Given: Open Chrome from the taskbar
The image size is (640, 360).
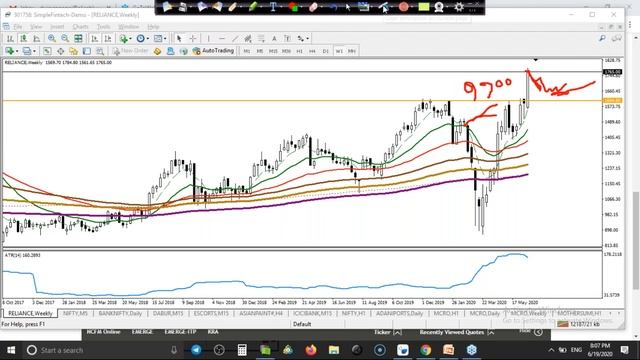Looking at the screenshot, I should (x=425, y=350).
